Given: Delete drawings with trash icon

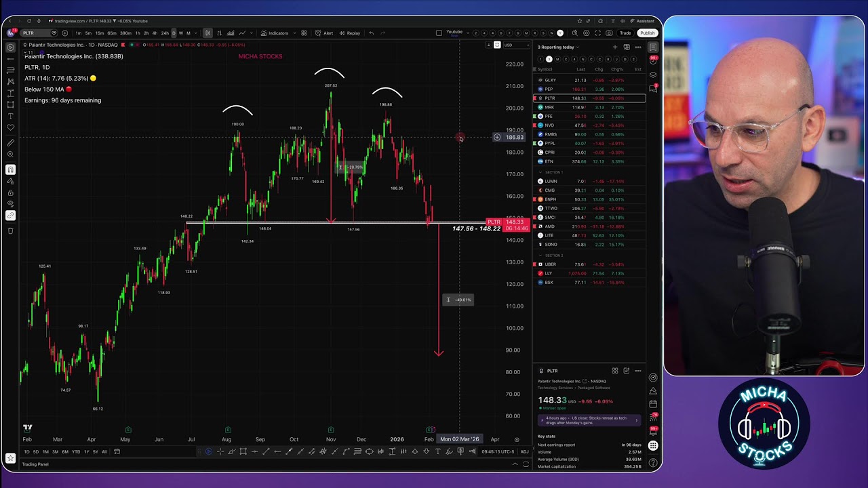Looking at the screenshot, I should click(10, 231).
